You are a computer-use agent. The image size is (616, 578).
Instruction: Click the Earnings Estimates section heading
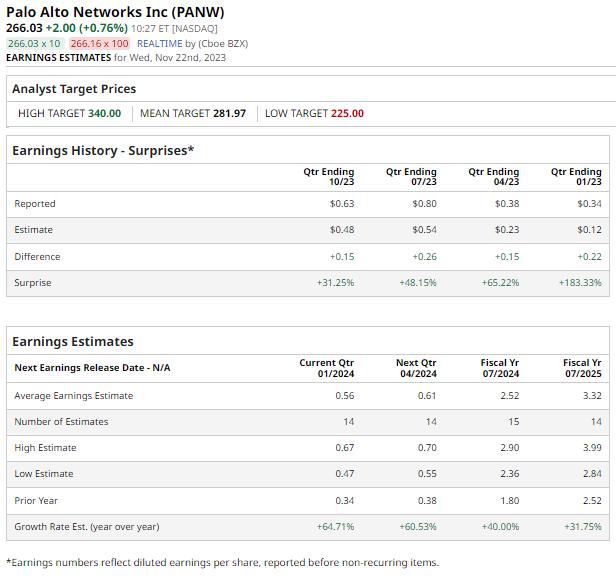click(x=73, y=341)
